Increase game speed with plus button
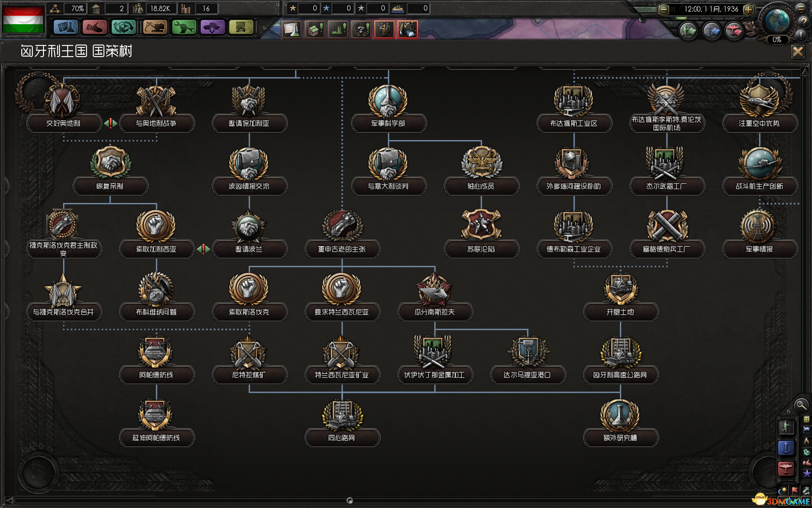Screen dimensions: 812x508 [748, 9]
